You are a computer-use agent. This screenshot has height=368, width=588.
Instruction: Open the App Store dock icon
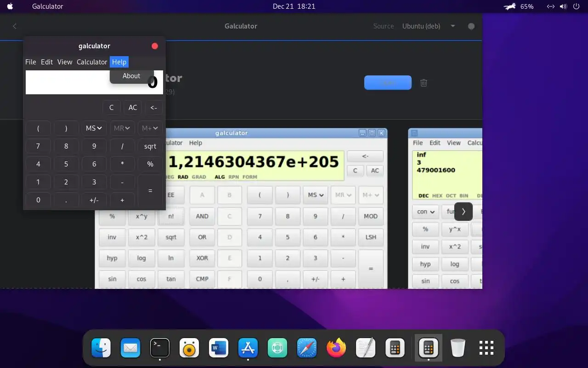point(248,348)
